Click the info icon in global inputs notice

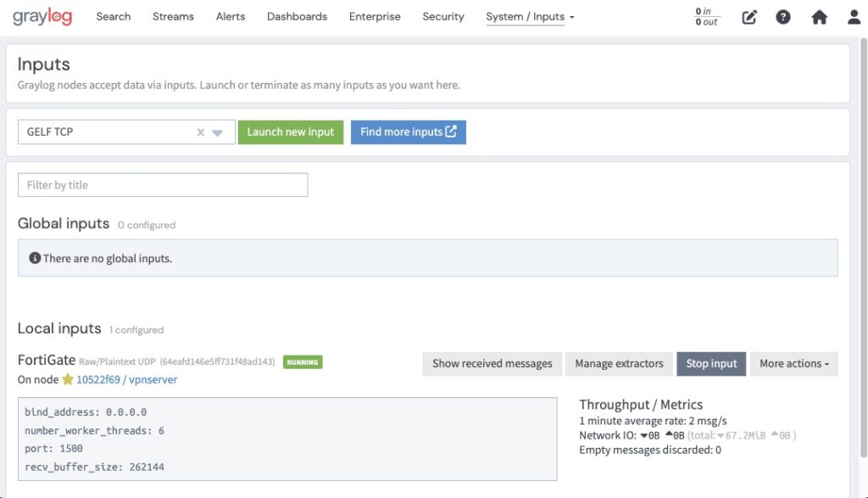35,258
